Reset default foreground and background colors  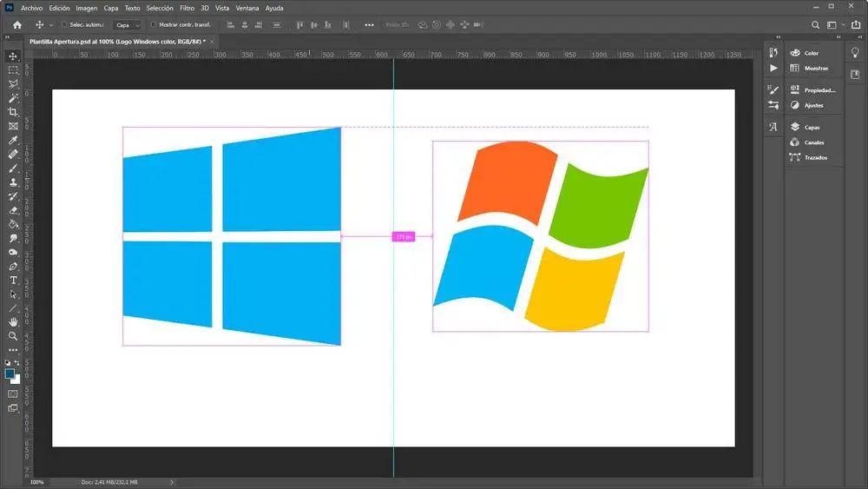tap(8, 363)
